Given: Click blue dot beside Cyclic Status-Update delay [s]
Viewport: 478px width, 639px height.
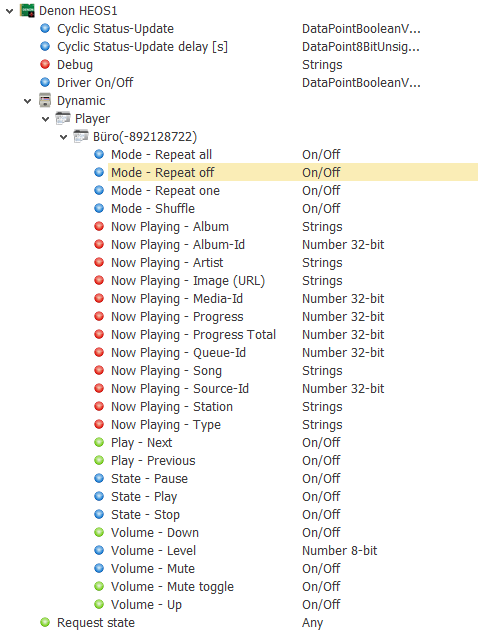Looking at the screenshot, I should point(45,46).
